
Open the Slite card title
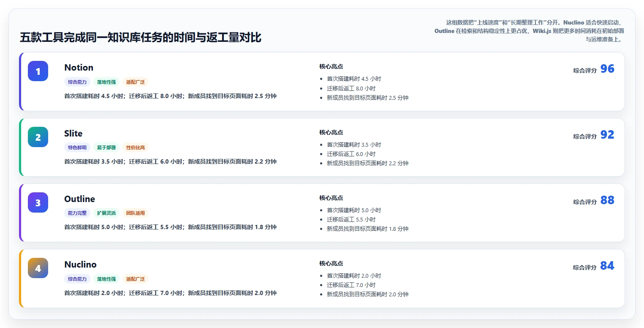pos(73,134)
